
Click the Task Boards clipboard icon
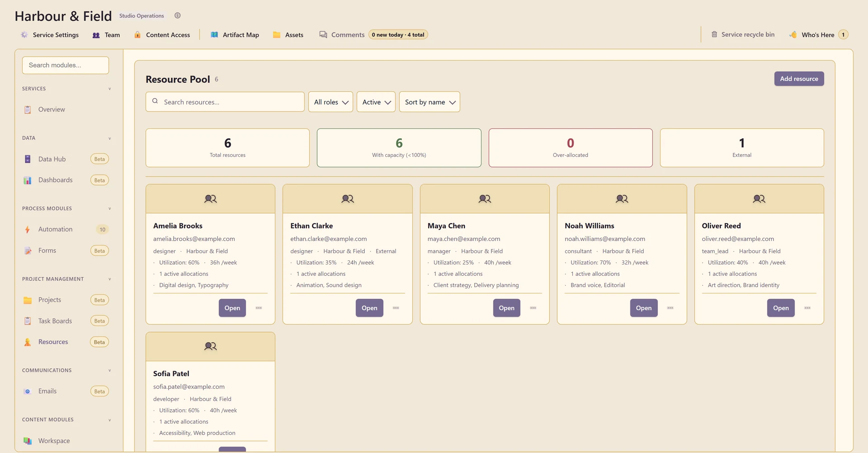[28, 321]
